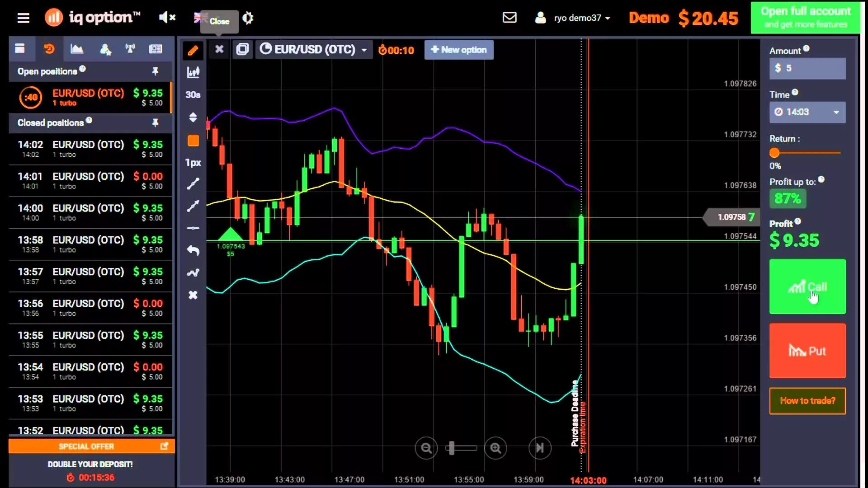Image resolution: width=868 pixels, height=488 pixels.
Task: Click the Amount $5 input field
Action: tap(807, 68)
